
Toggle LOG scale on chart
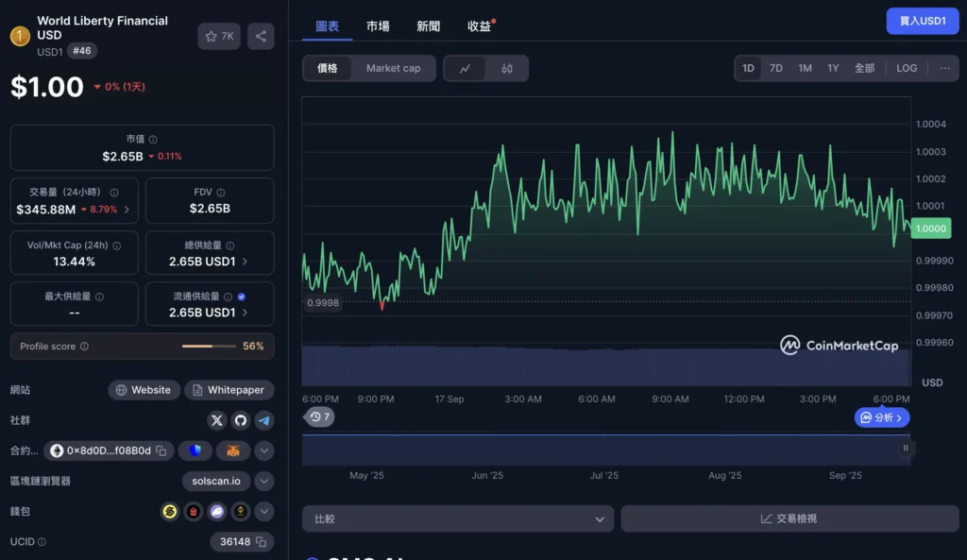(907, 68)
